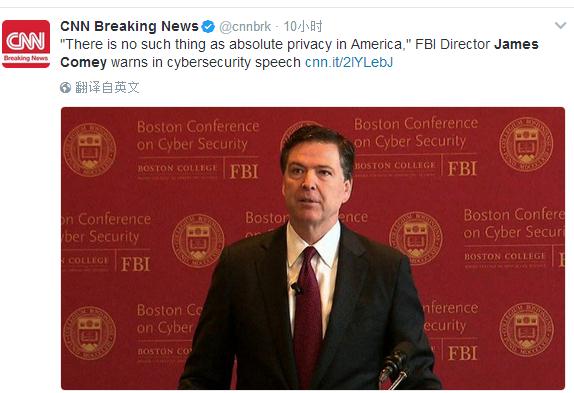This screenshot has height=393, width=574.
Task: Click the top-right Boston College seal
Action: 526,144
